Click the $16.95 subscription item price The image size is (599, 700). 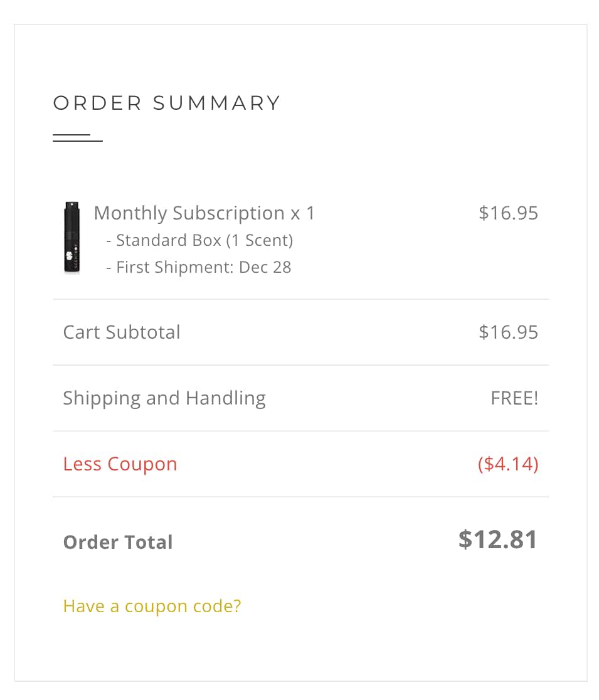509,213
